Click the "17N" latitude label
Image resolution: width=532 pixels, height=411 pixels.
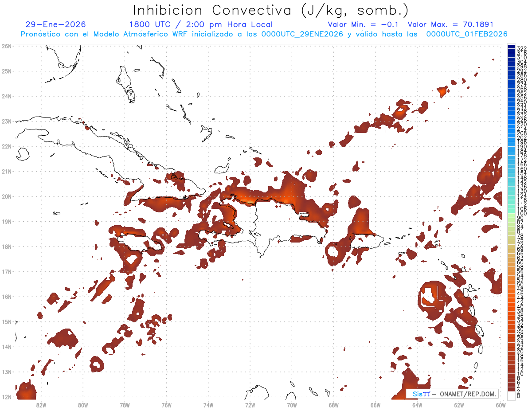click(x=7, y=271)
